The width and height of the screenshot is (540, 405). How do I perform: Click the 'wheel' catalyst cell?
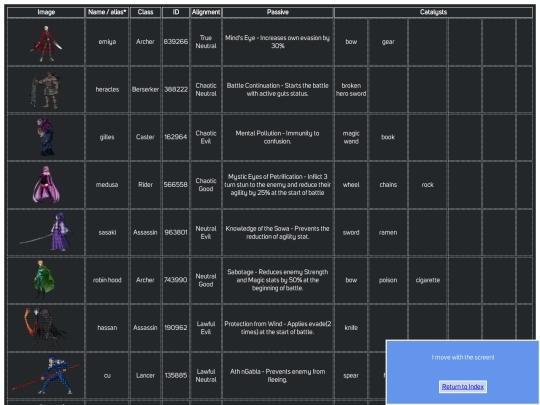[351, 185]
